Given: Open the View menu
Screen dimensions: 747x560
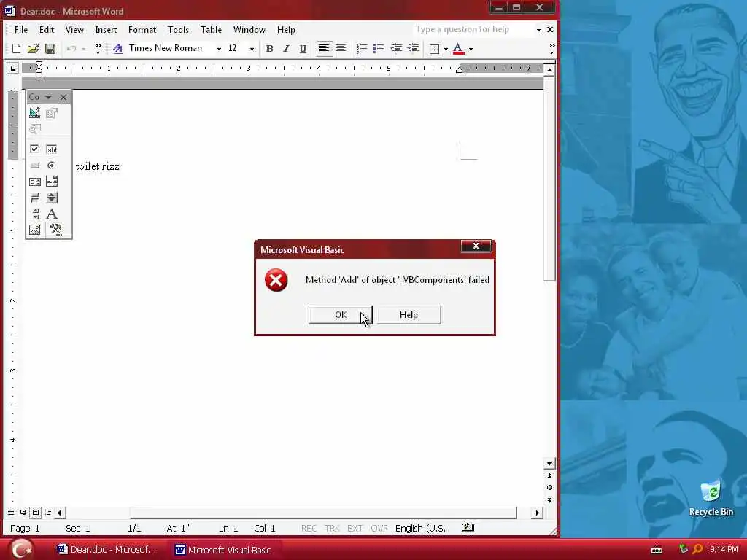Looking at the screenshot, I should point(74,30).
